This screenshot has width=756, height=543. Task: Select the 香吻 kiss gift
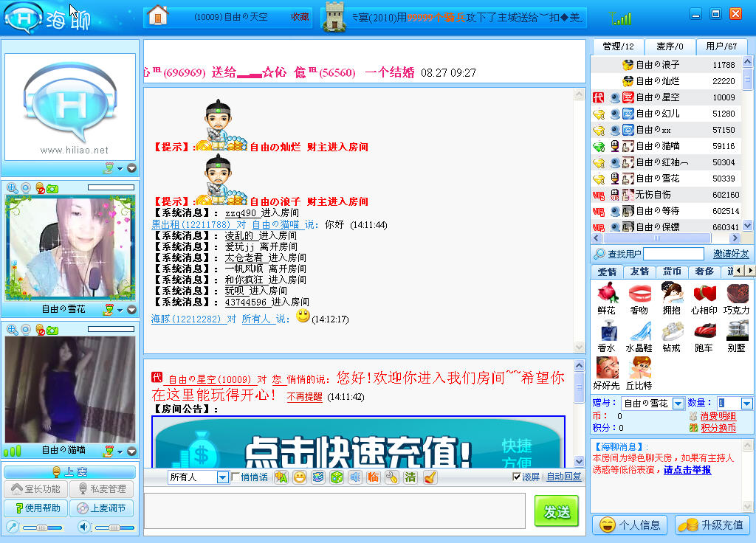click(x=639, y=299)
